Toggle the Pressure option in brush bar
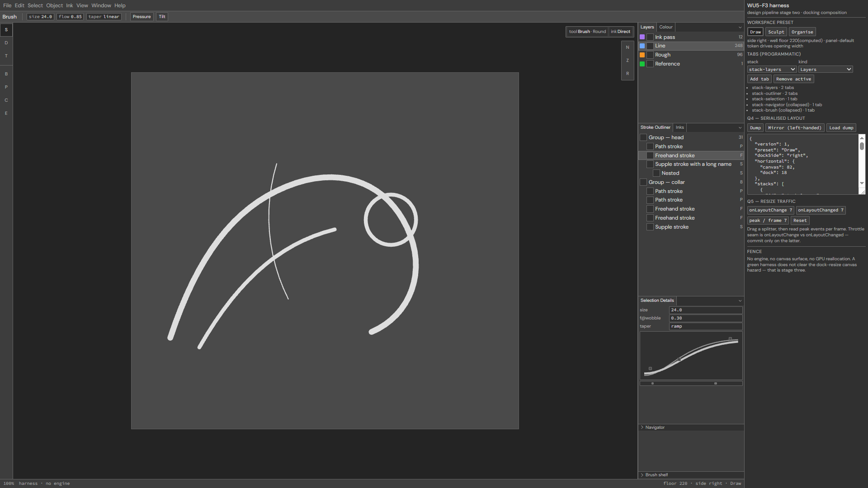 pyautogui.click(x=142, y=17)
